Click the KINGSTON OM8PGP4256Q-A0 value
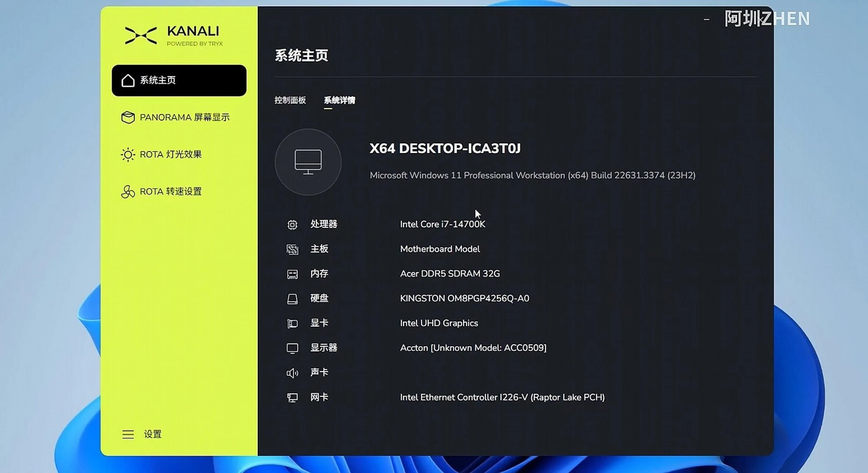 coord(464,298)
